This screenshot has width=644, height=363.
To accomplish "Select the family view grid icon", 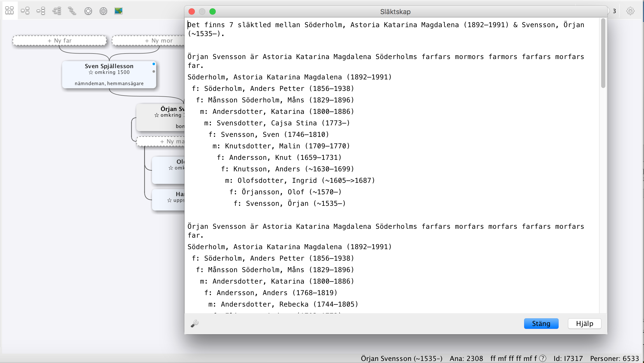I will click(10, 11).
